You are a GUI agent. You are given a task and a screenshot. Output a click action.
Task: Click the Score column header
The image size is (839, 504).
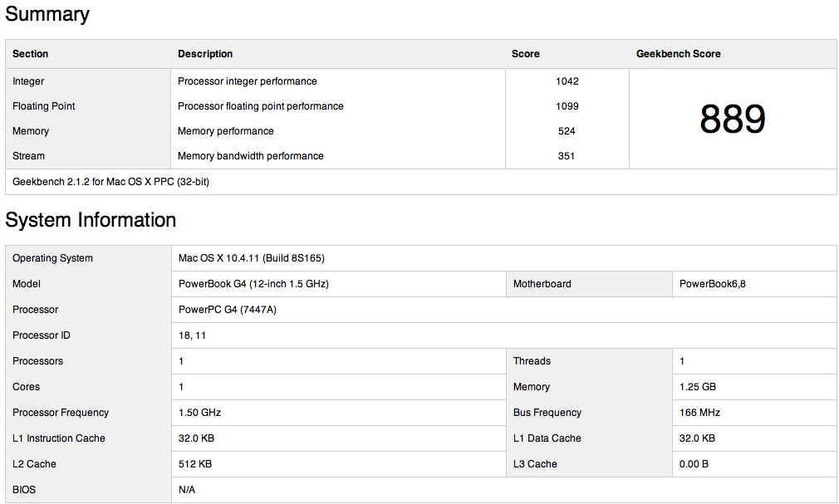coord(526,53)
